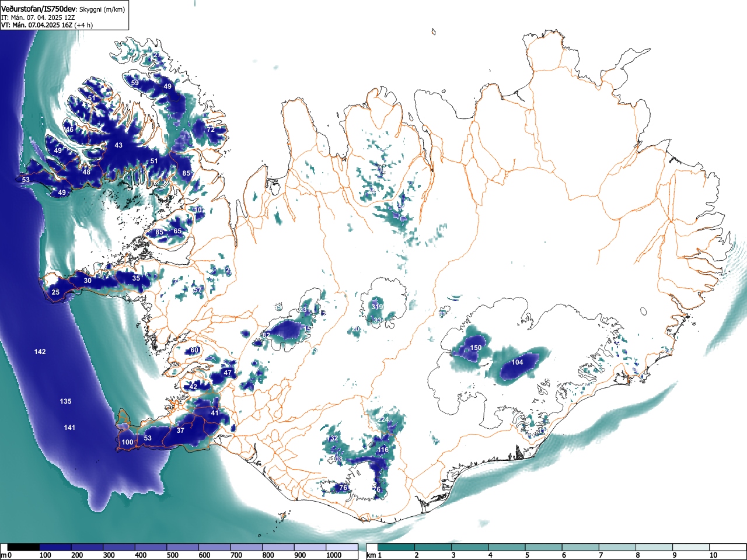Click the 10 label in the km legend
Image resolution: width=747 pixels, height=560 pixels.
(713, 555)
